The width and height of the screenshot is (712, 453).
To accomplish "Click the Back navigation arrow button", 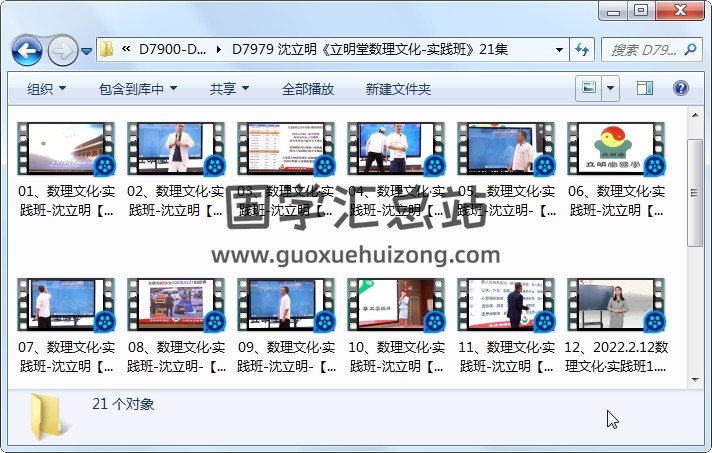I will [x=26, y=49].
